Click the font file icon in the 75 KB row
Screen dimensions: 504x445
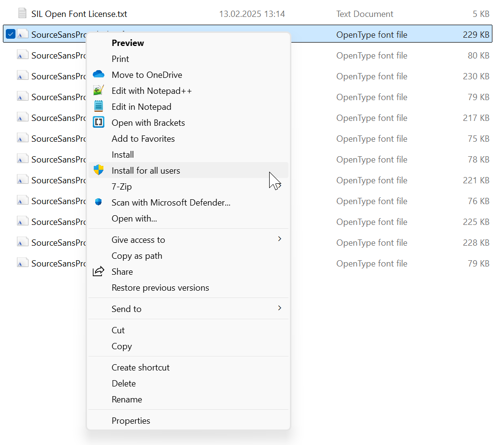pos(22,138)
